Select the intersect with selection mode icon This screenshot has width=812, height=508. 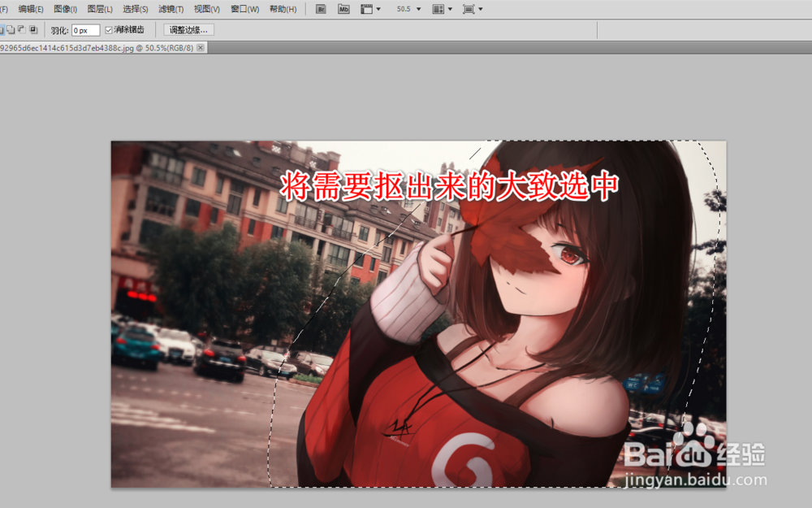click(33, 29)
